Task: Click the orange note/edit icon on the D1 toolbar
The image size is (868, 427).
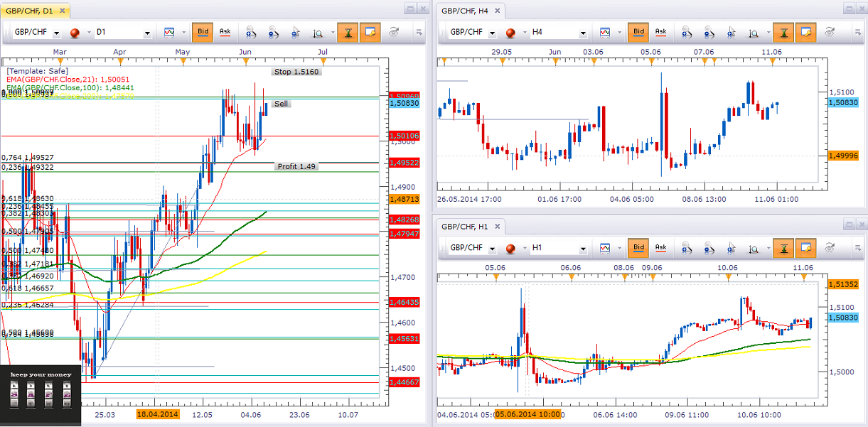Action: tap(369, 33)
